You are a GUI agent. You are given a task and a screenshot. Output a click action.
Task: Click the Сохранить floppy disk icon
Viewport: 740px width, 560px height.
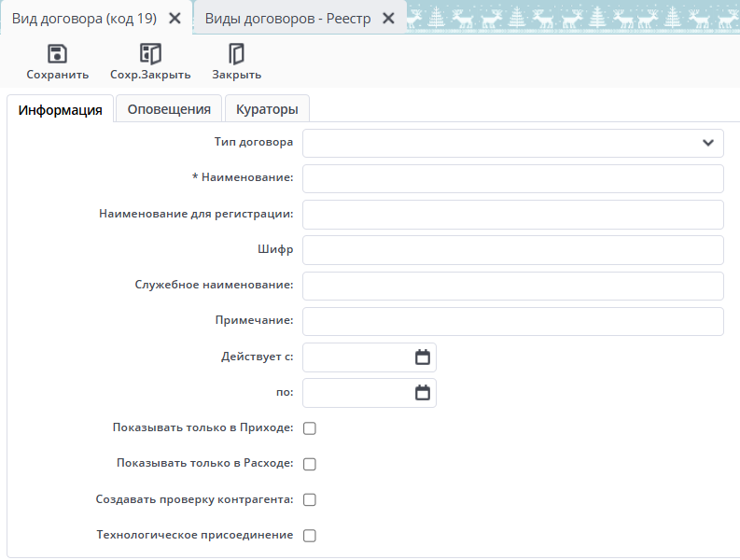(57, 54)
